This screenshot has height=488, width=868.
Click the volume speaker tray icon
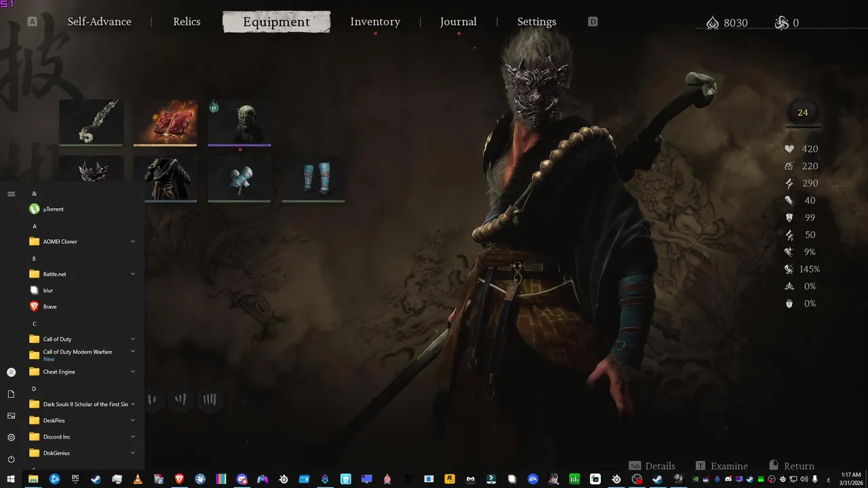804,479
